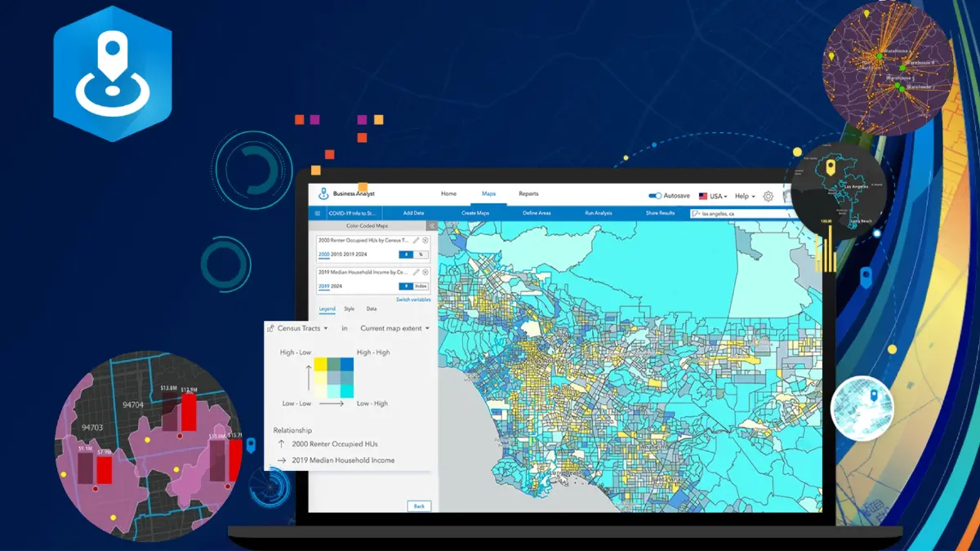980x551 pixels.
Task: Click the Back button
Action: (419, 506)
